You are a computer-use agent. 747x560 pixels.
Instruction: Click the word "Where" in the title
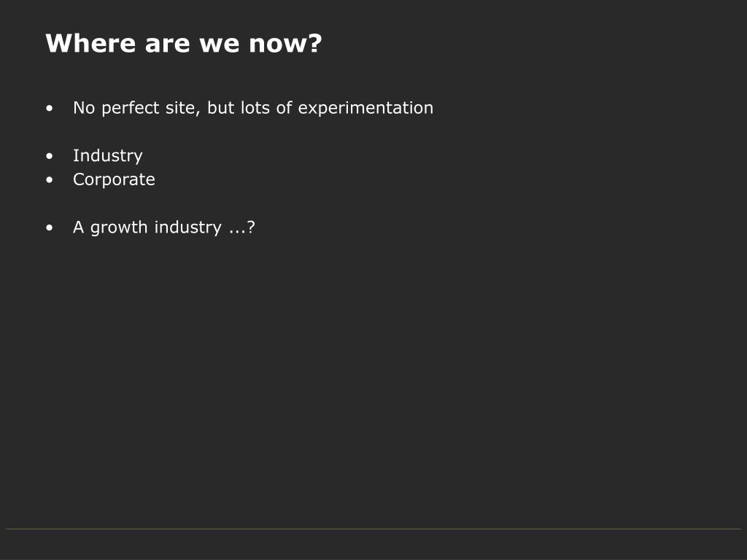tap(90, 43)
